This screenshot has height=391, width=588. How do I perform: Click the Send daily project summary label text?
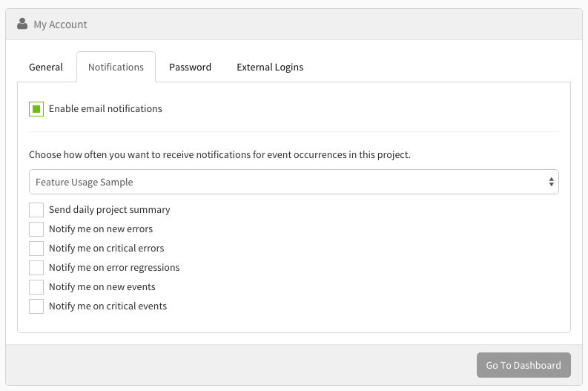(x=109, y=210)
